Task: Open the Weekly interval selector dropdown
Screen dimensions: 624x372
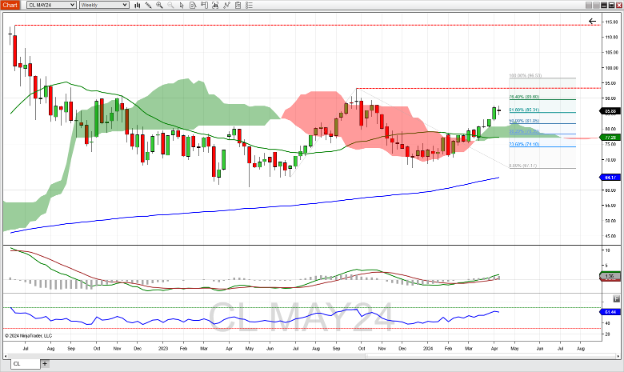Action: point(104,5)
